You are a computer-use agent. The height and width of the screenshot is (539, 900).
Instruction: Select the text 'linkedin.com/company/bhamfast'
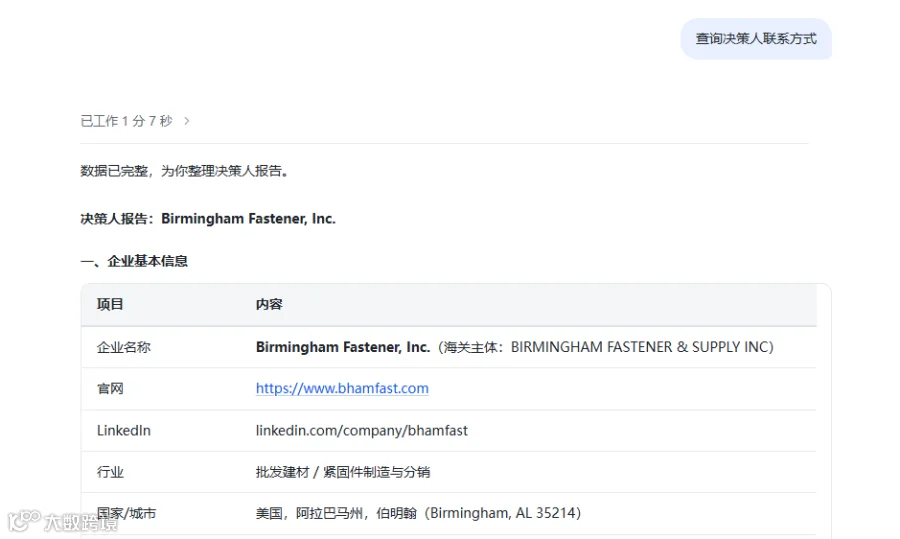[x=362, y=431]
